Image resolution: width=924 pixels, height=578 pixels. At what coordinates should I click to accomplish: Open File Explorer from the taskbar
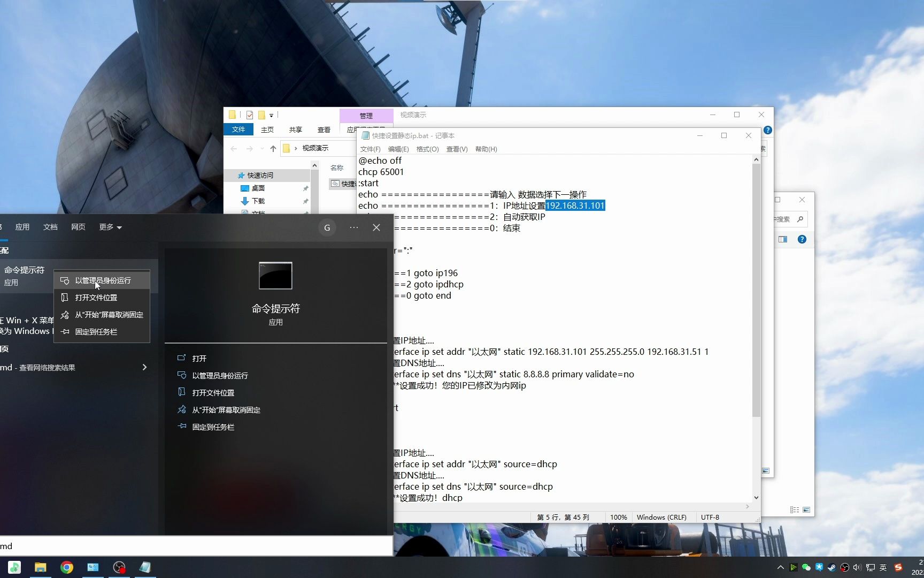click(x=41, y=567)
